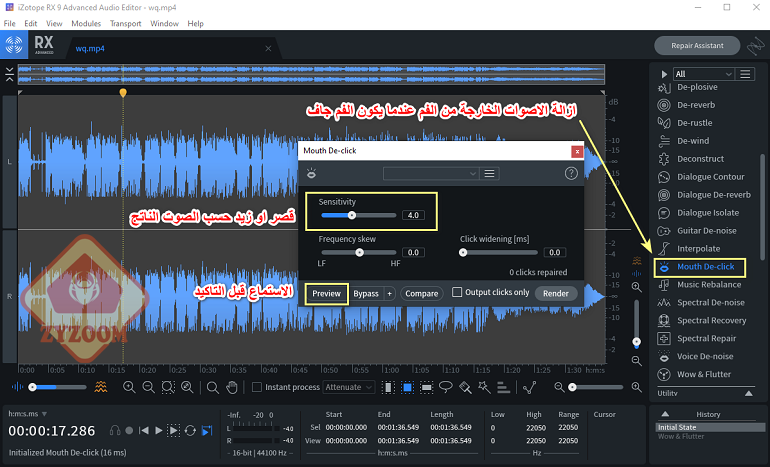
Task: Open the De-rustle module
Action: pyautogui.click(x=694, y=123)
